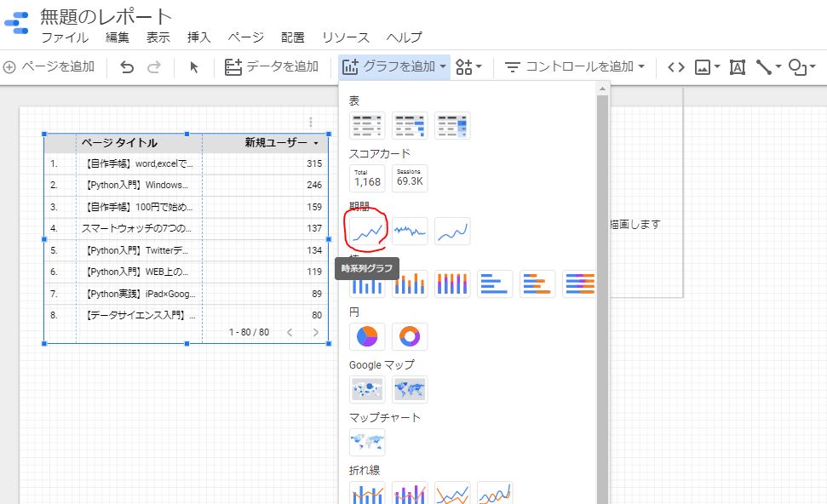Click the undo arrow icon

127,67
